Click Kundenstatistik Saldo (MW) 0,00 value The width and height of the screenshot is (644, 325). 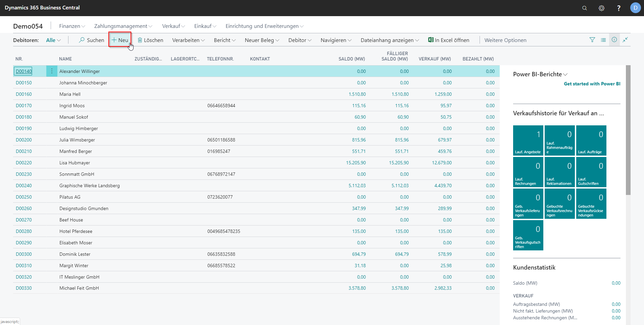pyautogui.click(x=616, y=283)
